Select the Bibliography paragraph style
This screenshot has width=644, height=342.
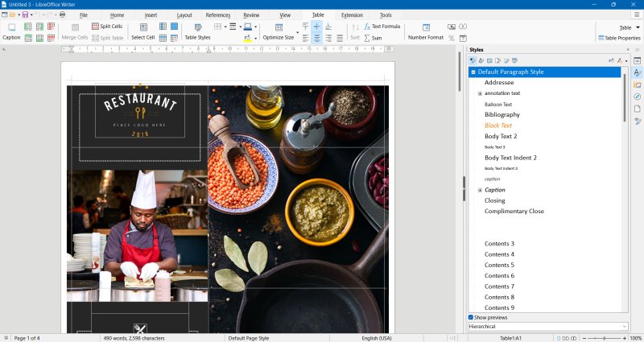coord(502,115)
